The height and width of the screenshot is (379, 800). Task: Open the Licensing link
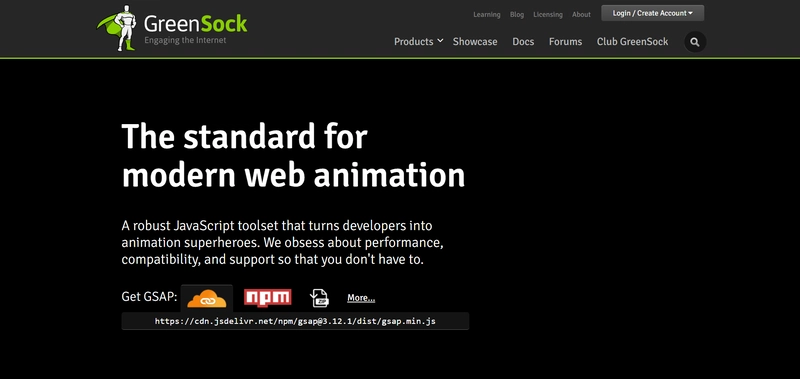[x=548, y=15]
